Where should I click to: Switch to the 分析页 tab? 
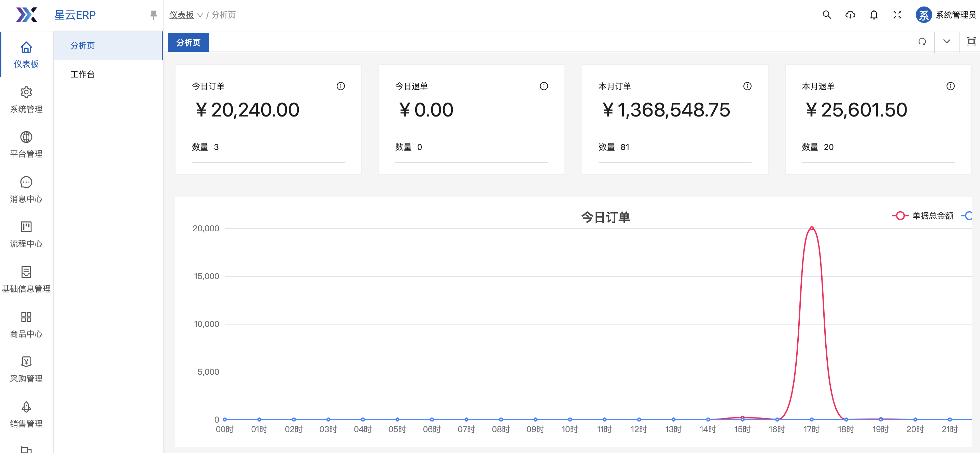pos(188,42)
